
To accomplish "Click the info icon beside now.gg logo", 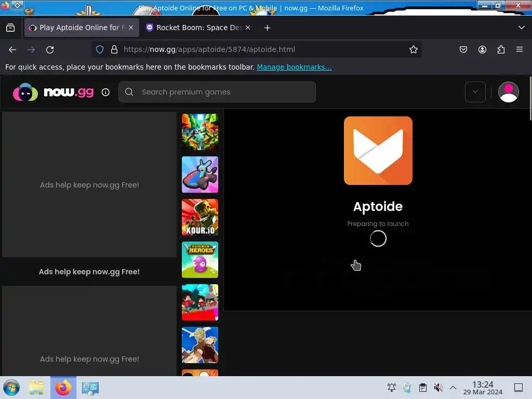I will pyautogui.click(x=105, y=92).
